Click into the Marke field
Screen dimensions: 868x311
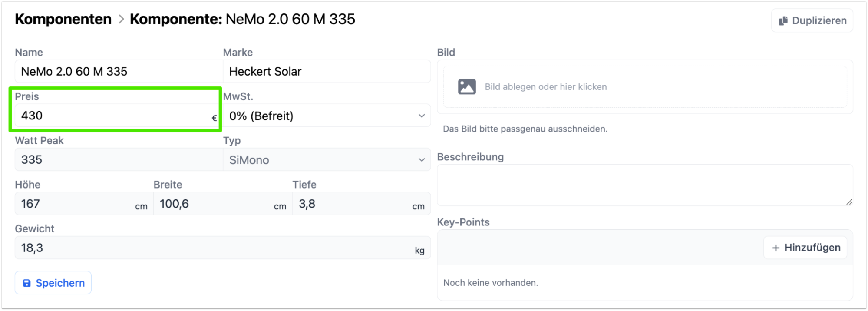(326, 72)
